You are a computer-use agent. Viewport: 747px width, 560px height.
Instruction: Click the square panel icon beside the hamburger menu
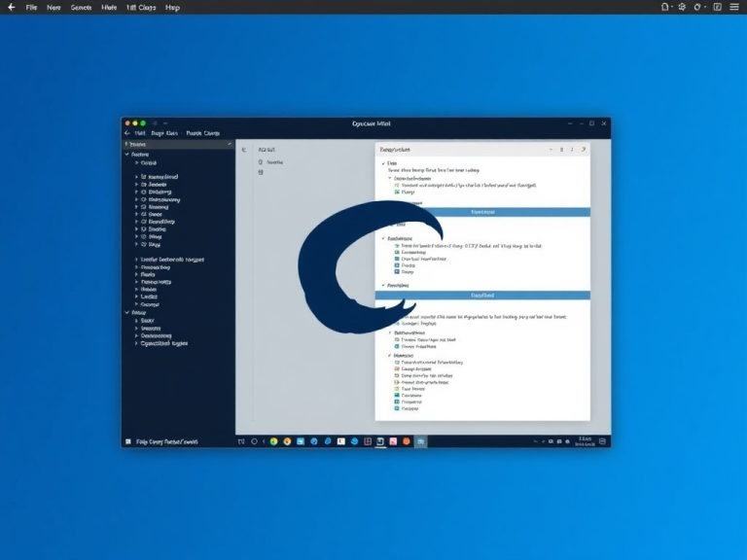click(x=718, y=7)
